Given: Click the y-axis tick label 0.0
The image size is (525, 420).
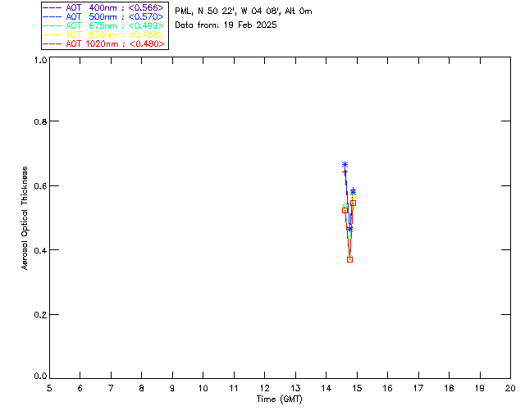Looking at the screenshot, I should tap(40, 376).
